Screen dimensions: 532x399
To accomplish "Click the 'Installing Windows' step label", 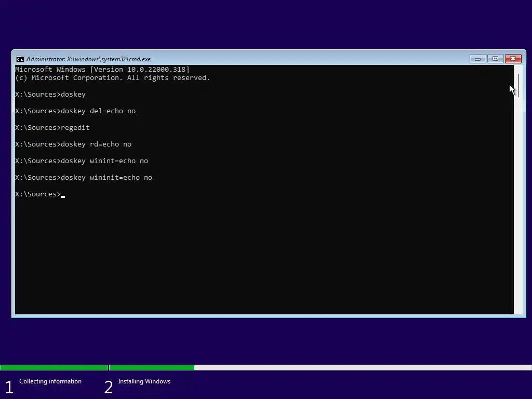I will pyautogui.click(x=144, y=381).
